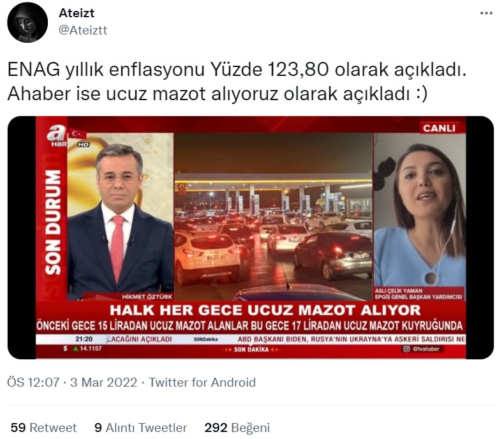Open the embedded A Haber news image
The width and height of the screenshot is (504, 439).
(x=251, y=237)
